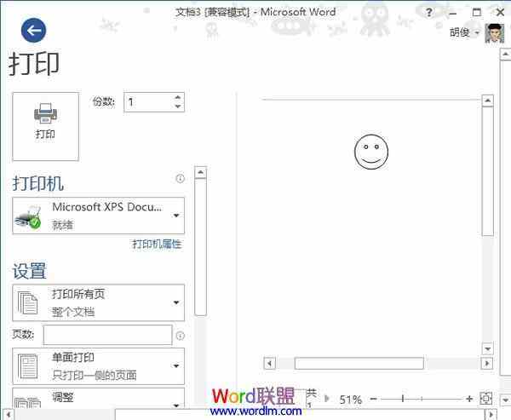Click the preview vertical scroll down arrow

(x=487, y=349)
